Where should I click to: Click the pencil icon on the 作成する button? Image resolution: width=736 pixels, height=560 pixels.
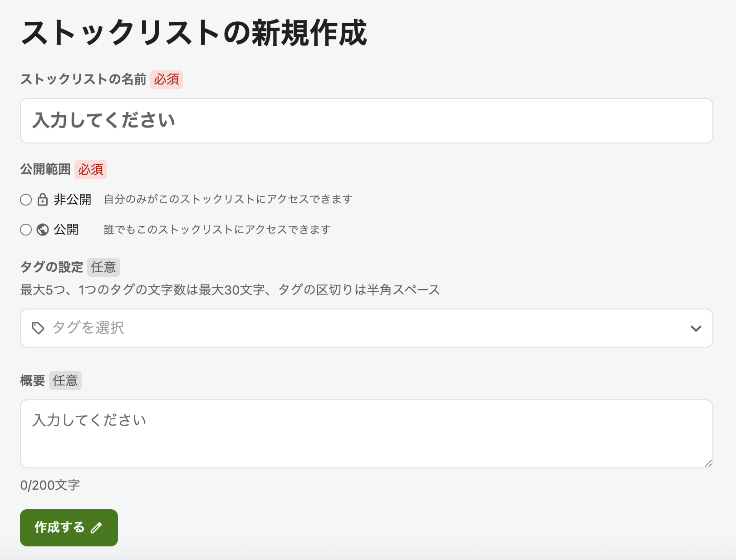click(96, 528)
